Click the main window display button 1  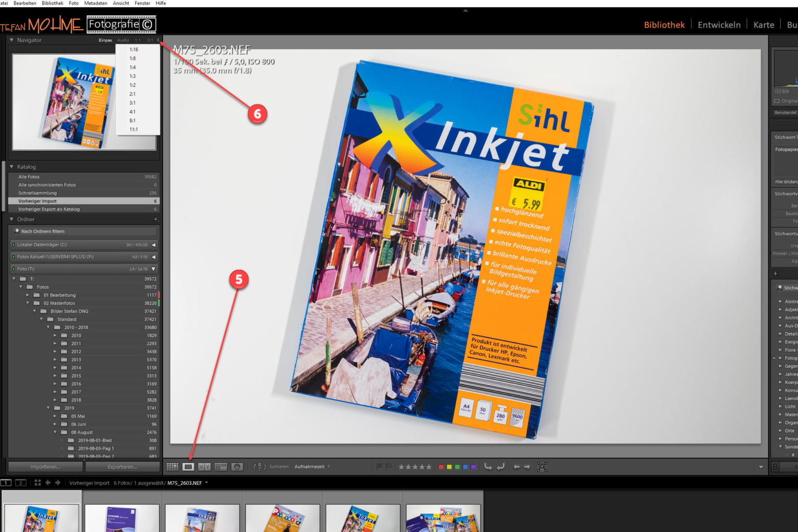click(6, 483)
